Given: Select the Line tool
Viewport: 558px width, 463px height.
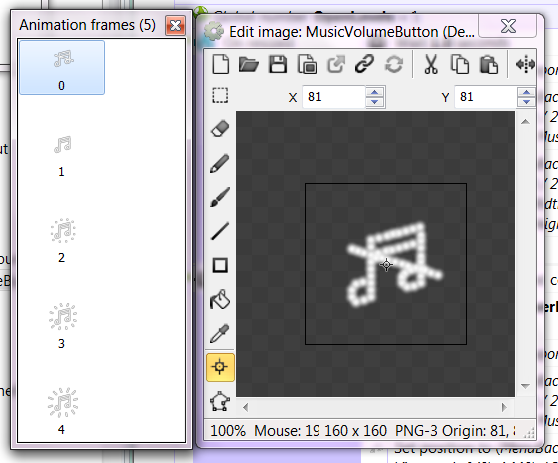Looking at the screenshot, I should [x=220, y=231].
